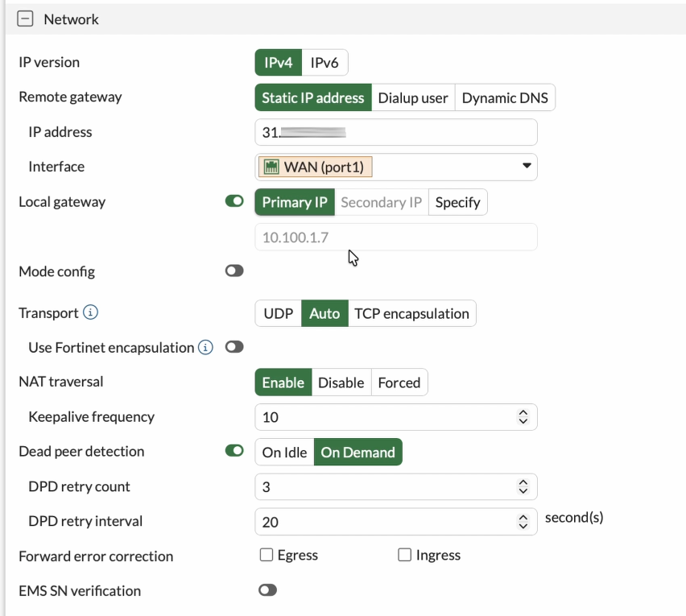Turn off Dead peer detection toggle
The height and width of the screenshot is (616, 686).
[234, 451]
